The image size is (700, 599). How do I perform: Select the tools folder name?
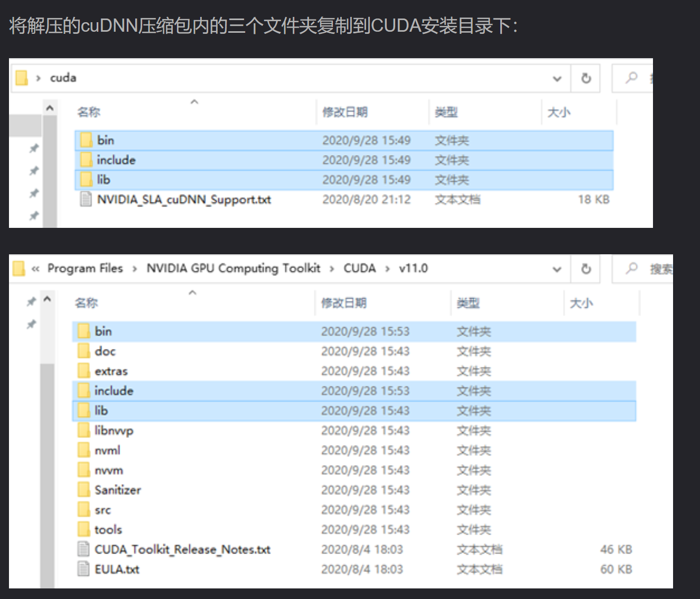point(108,529)
